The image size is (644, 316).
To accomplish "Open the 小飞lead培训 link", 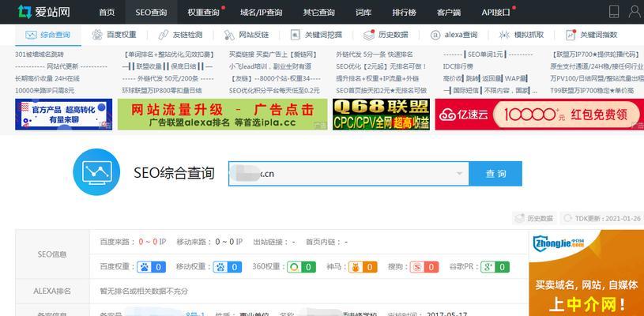I will pos(270,66).
